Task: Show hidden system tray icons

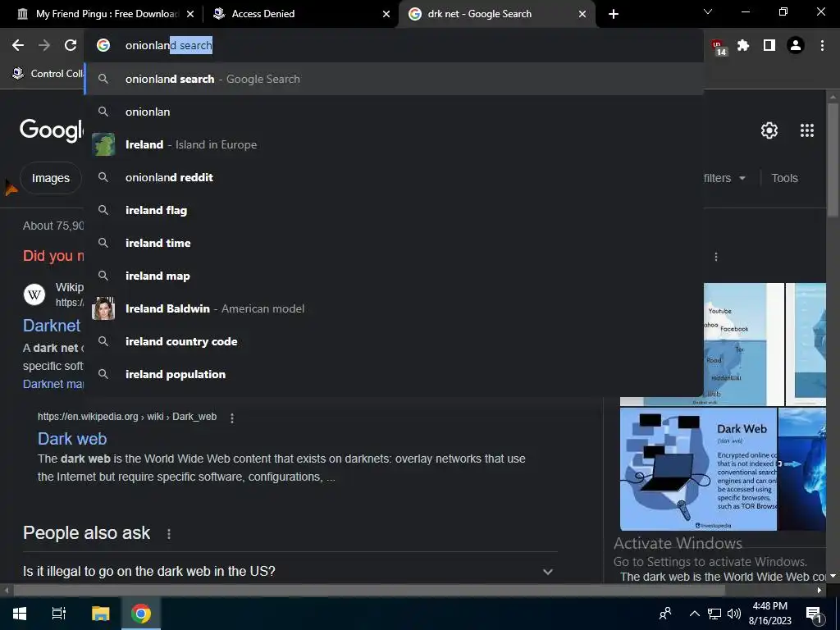Action: [x=694, y=614]
